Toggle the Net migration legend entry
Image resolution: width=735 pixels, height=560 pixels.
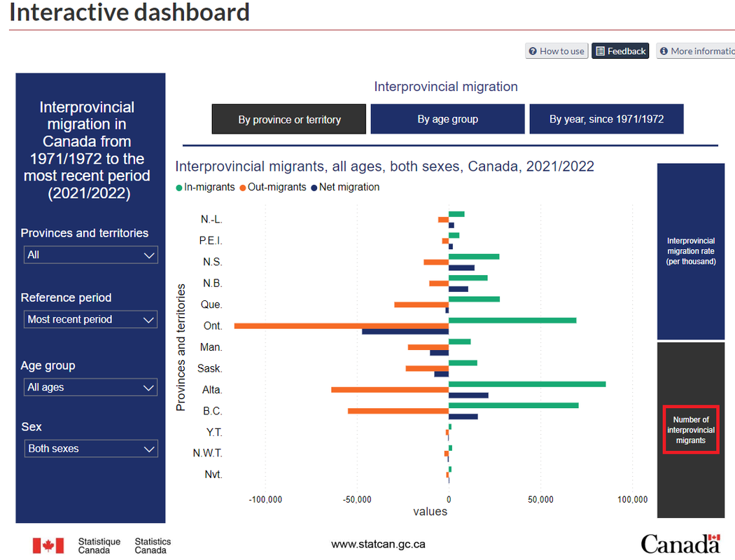[x=346, y=188]
